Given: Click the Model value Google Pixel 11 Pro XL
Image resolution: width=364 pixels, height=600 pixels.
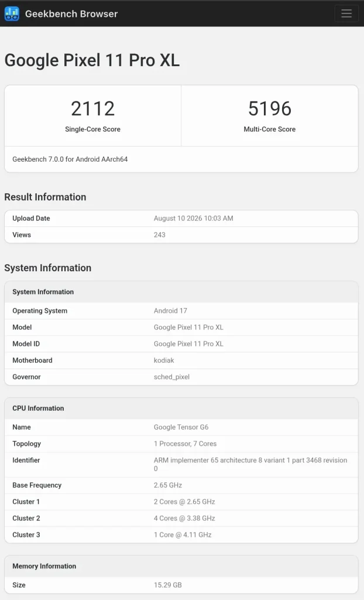Looking at the screenshot, I should point(188,327).
